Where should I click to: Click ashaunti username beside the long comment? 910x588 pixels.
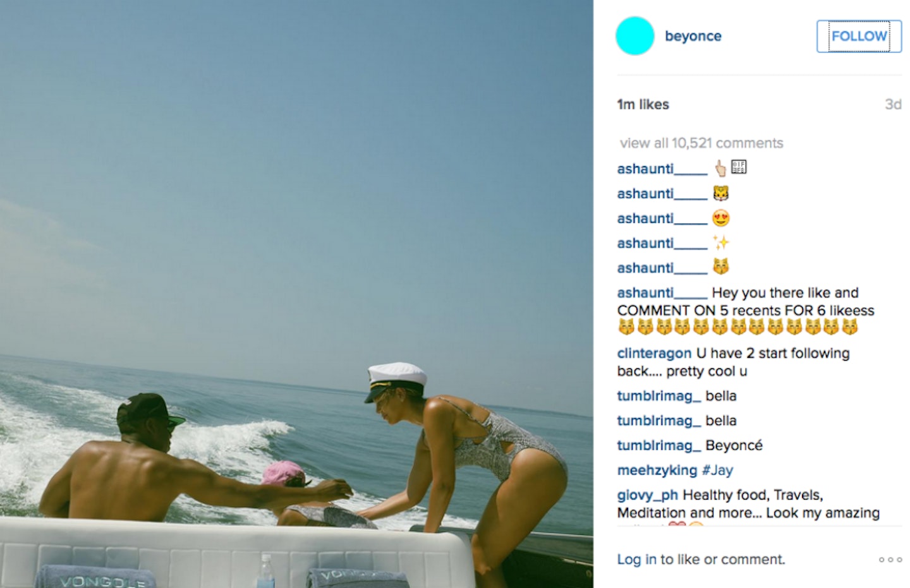pyautogui.click(x=662, y=293)
